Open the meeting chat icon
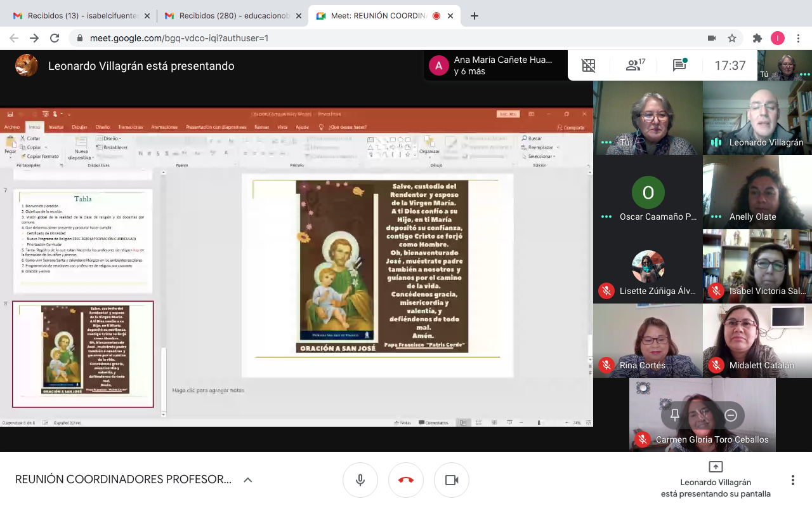The width and height of the screenshot is (812, 508). point(679,65)
